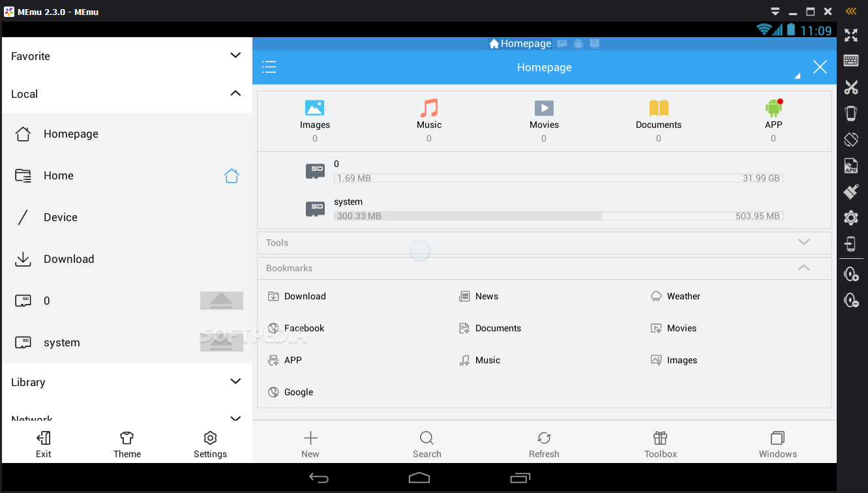The width and height of the screenshot is (868, 493).
Task: Tap Exit in the sidebar
Action: point(44,444)
